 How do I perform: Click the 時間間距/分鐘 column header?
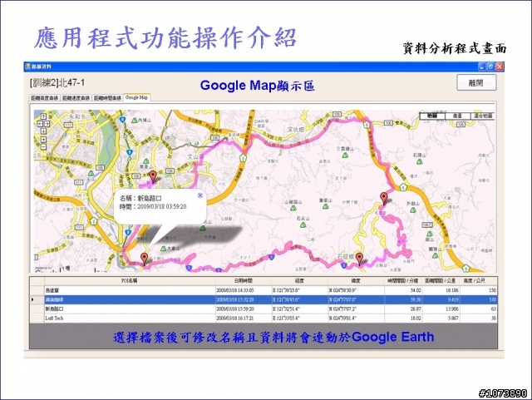pyautogui.click(x=403, y=281)
